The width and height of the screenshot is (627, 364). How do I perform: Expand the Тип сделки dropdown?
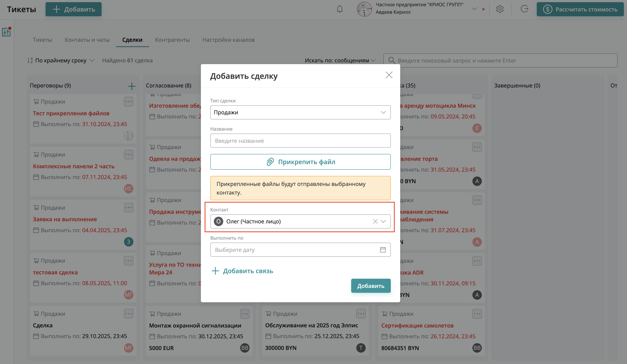pyautogui.click(x=300, y=112)
